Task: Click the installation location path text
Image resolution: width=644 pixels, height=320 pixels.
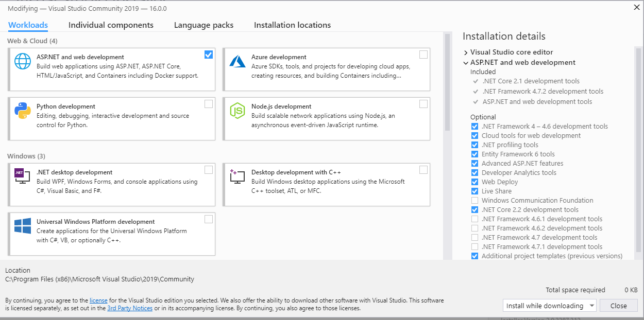Action: [x=99, y=279]
